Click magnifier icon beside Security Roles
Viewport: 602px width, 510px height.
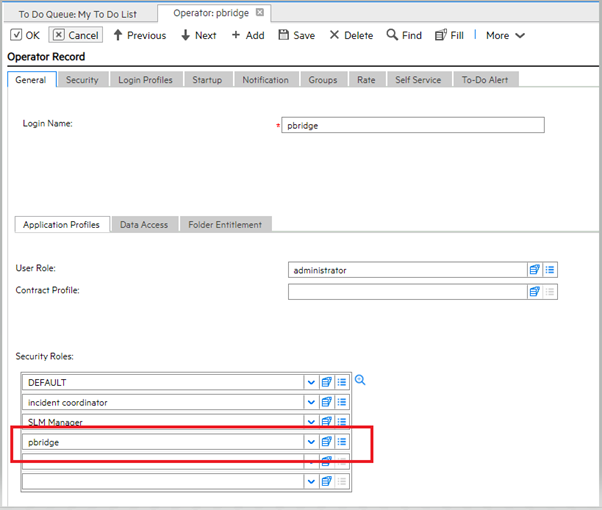click(x=360, y=380)
